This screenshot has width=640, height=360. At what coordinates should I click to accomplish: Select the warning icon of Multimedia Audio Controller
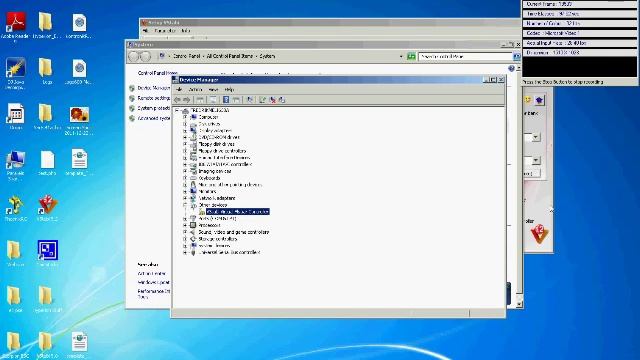[202, 212]
